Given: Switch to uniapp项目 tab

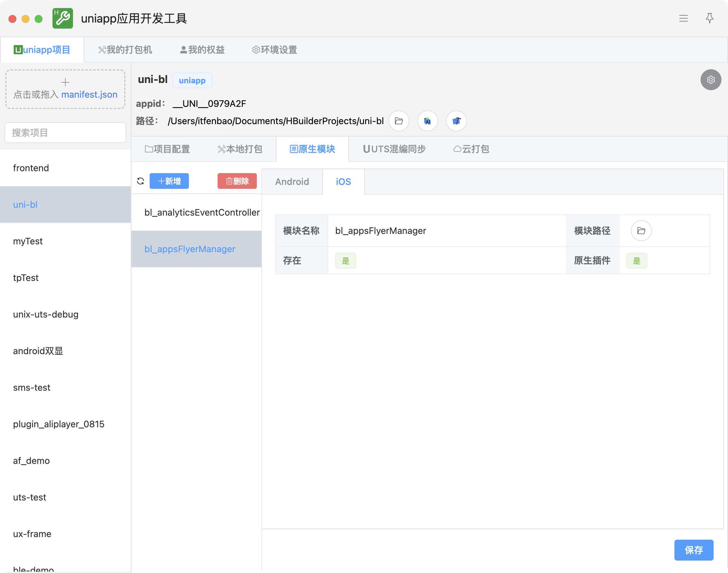Looking at the screenshot, I should click(42, 50).
